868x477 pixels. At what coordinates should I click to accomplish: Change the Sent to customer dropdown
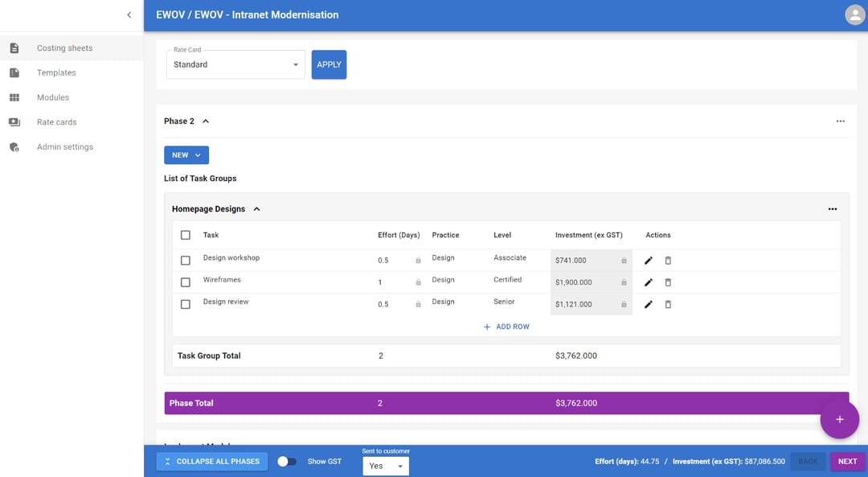pos(386,466)
